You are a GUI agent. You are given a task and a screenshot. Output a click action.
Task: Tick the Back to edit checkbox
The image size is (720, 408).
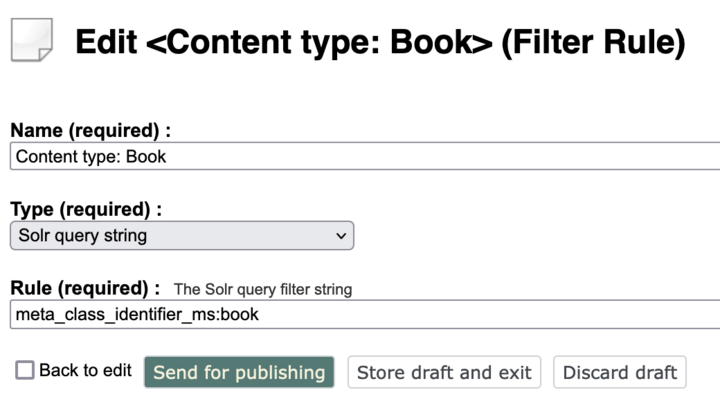click(x=25, y=370)
